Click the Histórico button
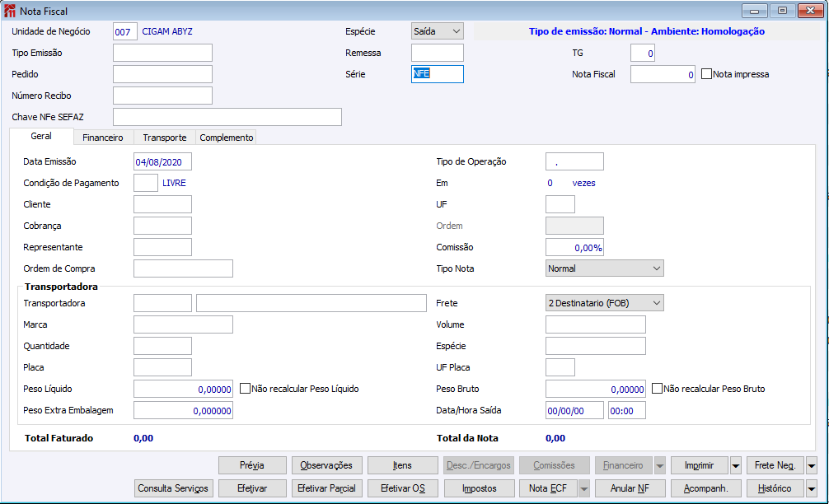This screenshot has width=829, height=504. (775, 488)
